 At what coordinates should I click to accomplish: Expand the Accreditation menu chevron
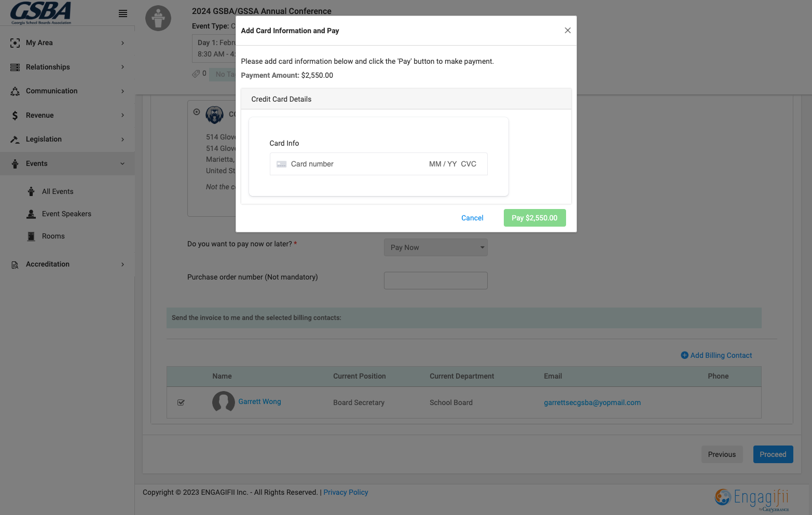coord(122,265)
